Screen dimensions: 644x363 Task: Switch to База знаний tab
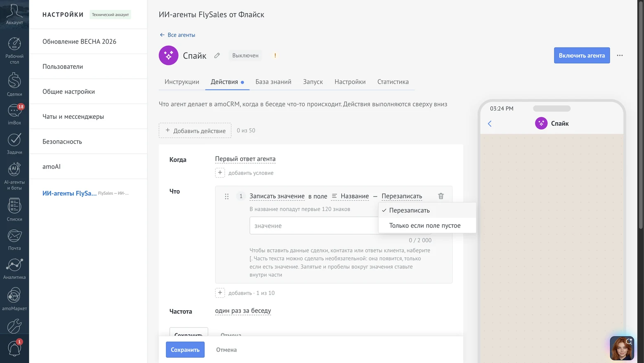pos(273,82)
